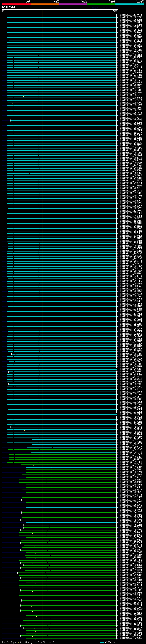The width and height of the screenshot is (146, 644).
Task: Select UniRef100_O04409 entry
Action: coord(131,32)
